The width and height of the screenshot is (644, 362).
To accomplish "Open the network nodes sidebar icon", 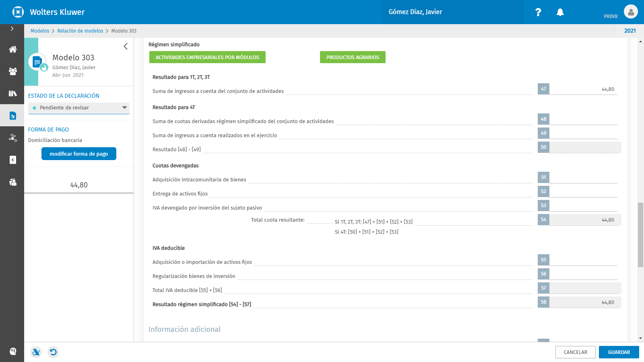I will (12, 138).
